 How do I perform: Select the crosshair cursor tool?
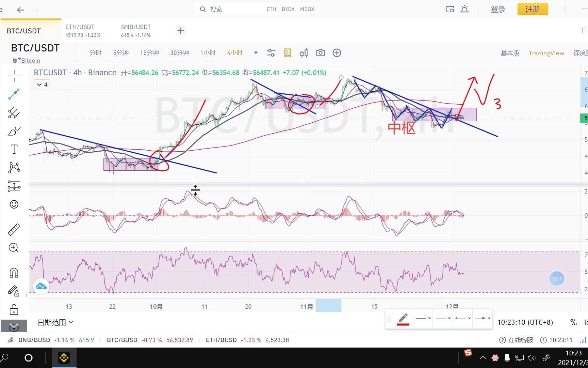click(14, 76)
